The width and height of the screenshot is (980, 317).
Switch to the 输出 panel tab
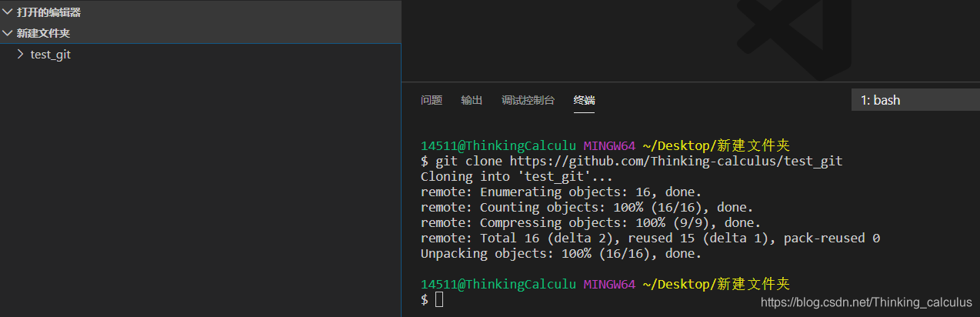tap(472, 100)
